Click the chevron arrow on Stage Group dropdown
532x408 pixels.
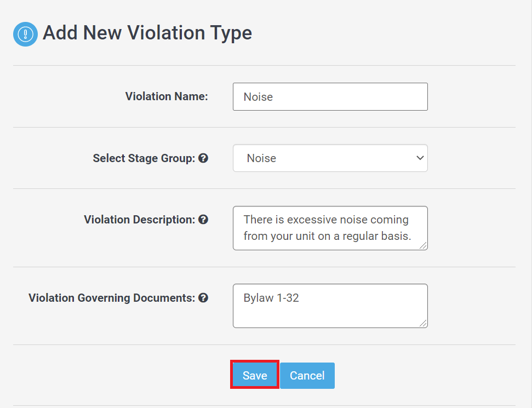[x=420, y=158]
